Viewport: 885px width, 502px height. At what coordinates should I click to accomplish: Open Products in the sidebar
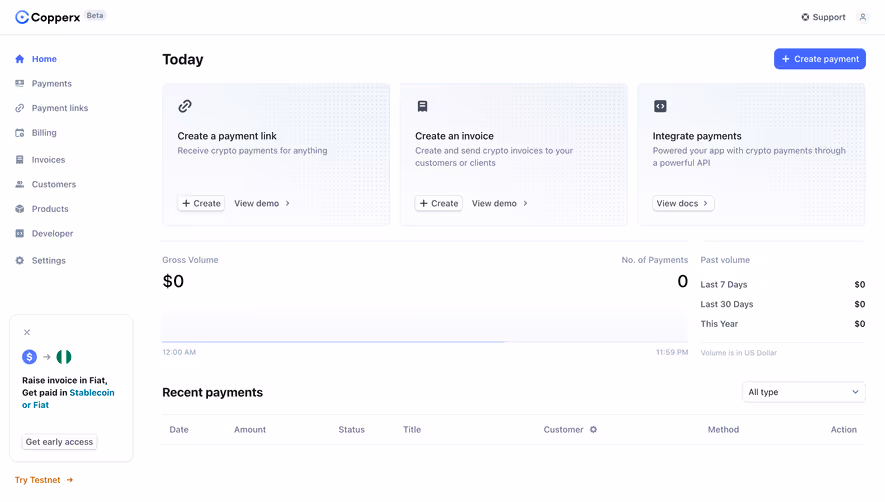tap(50, 209)
